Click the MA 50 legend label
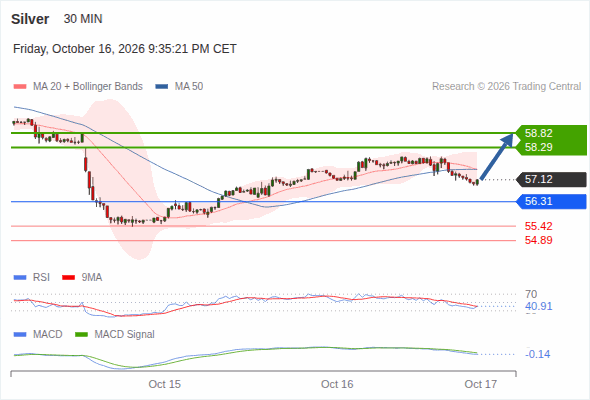 pyautogui.click(x=189, y=87)
